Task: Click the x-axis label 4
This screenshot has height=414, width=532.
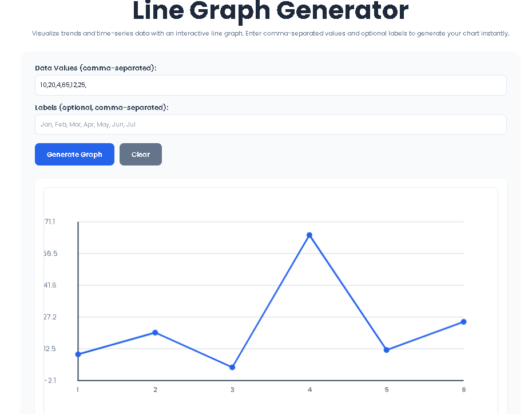Action: point(309,389)
